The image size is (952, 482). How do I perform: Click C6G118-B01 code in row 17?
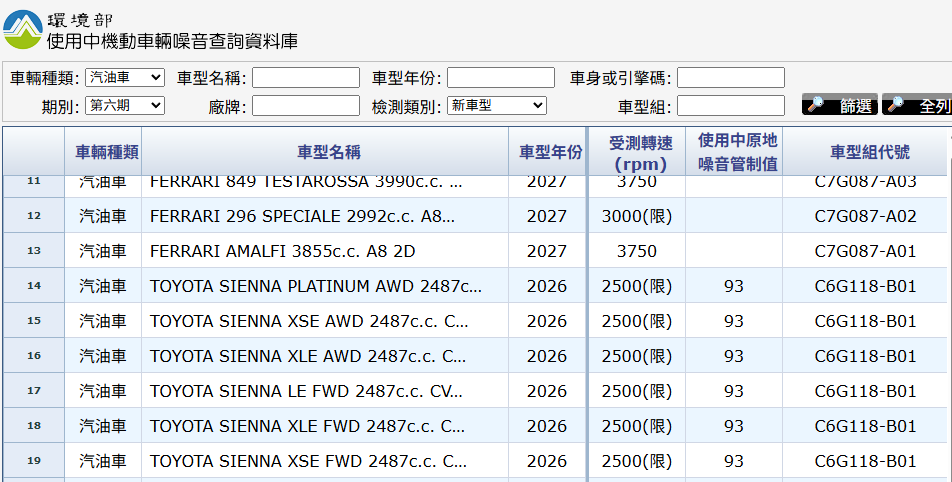865,391
